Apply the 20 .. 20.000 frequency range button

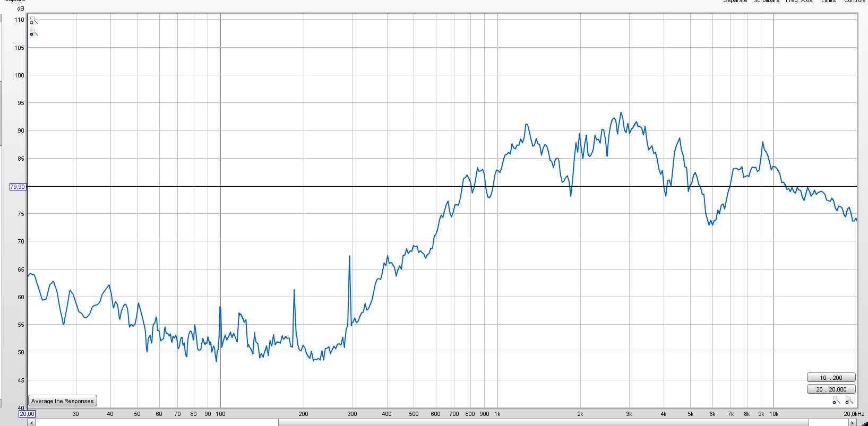pyautogui.click(x=831, y=389)
